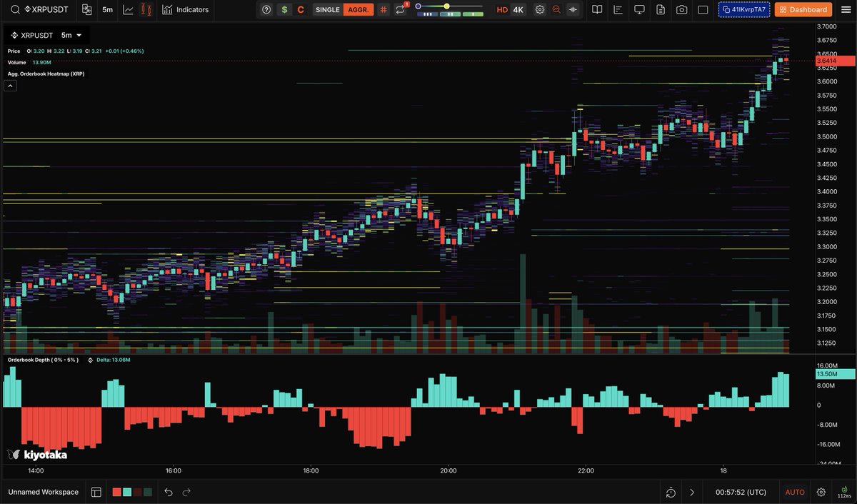Open the Dashboard
The width and height of the screenshot is (857, 504).
pyautogui.click(x=803, y=10)
